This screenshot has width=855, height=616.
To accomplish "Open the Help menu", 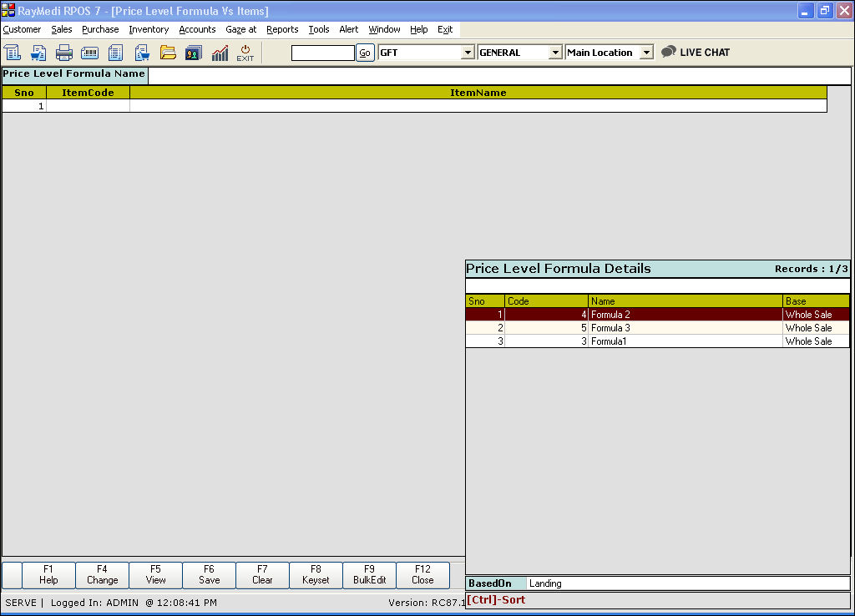I will pyautogui.click(x=419, y=29).
